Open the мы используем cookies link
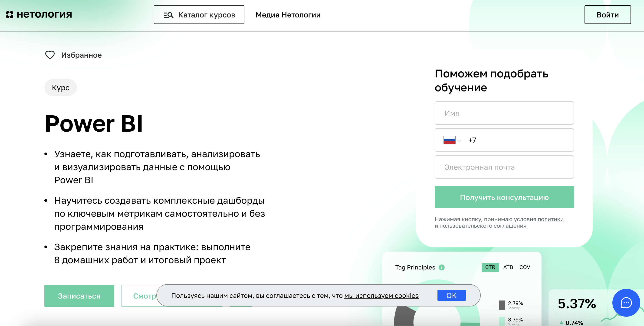The height and width of the screenshot is (326, 644). tap(381, 296)
